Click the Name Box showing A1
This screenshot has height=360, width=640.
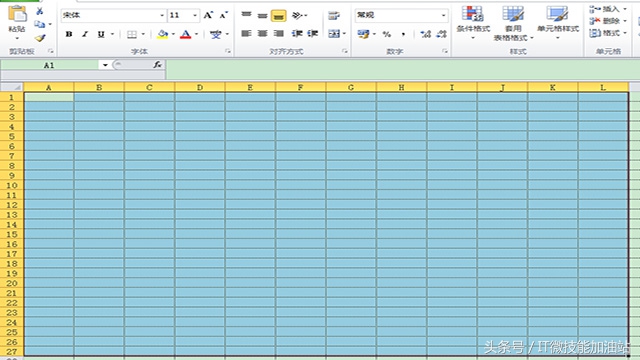(x=49, y=65)
